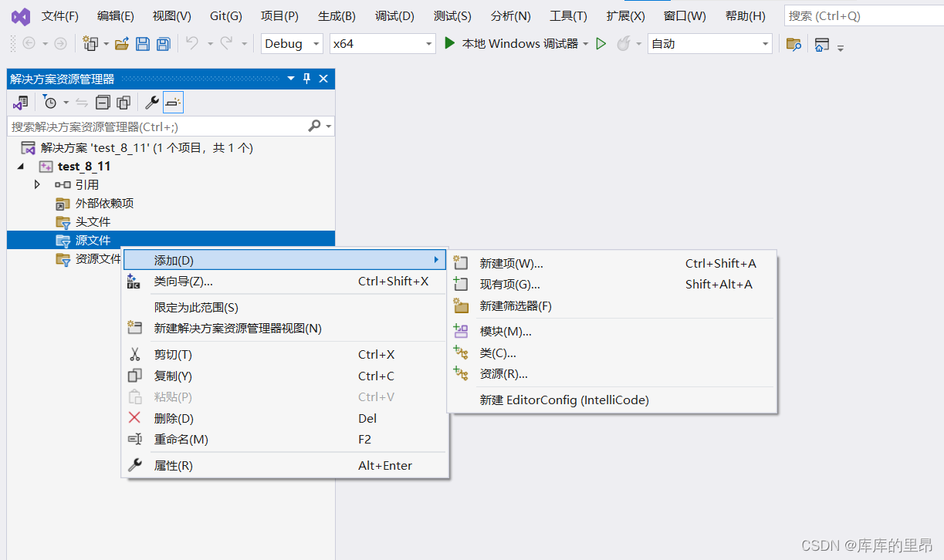Toggle the pin auto-hide on Solution Explorer
The width and height of the screenshot is (944, 560).
coord(306,79)
